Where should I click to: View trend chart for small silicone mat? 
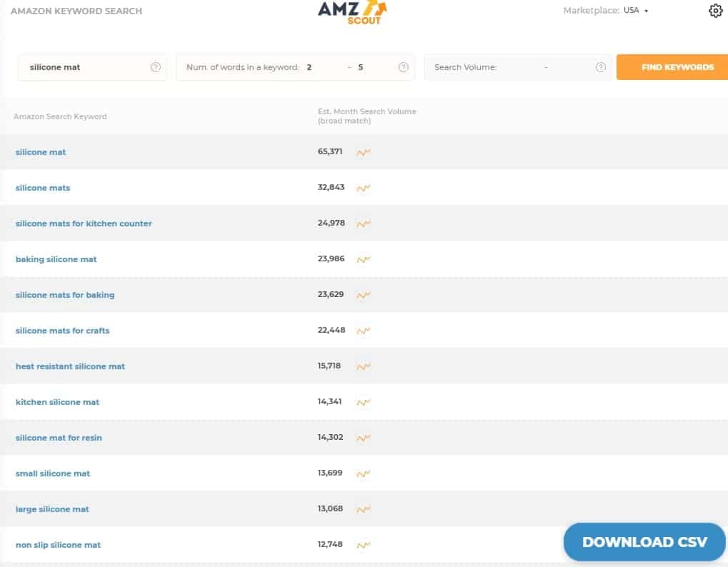(363, 473)
